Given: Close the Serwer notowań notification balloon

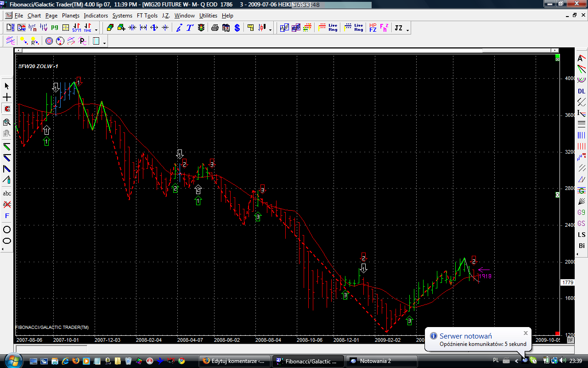Looking at the screenshot, I should point(526,333).
